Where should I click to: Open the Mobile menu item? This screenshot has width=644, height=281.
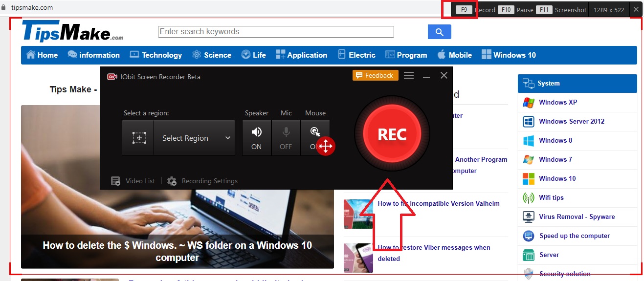click(454, 55)
